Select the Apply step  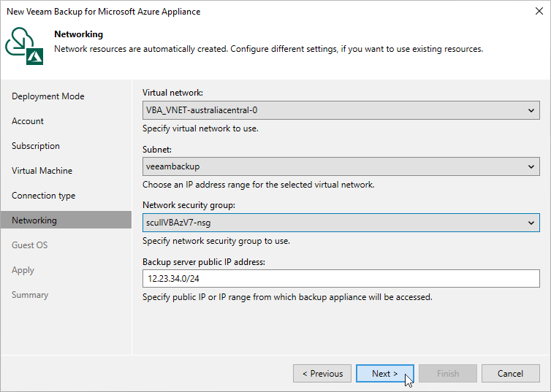(23, 270)
